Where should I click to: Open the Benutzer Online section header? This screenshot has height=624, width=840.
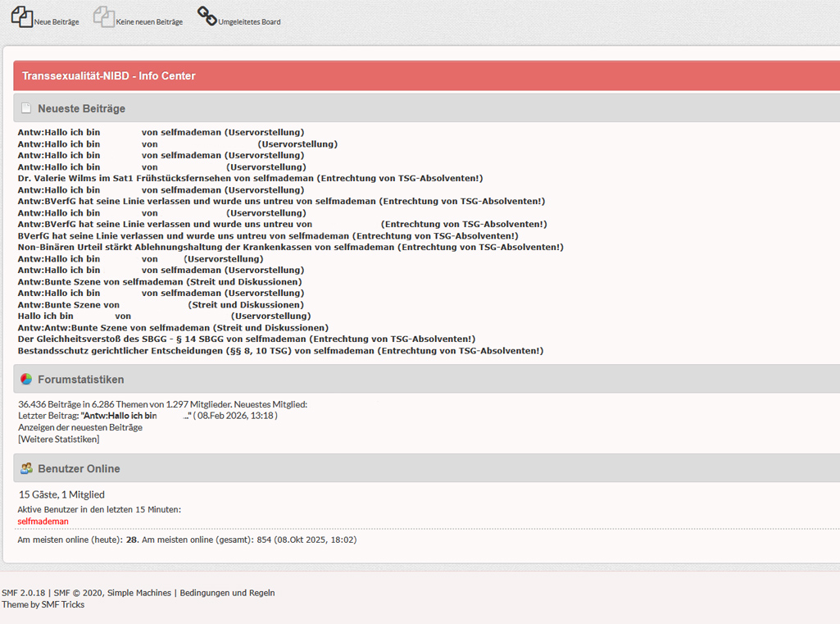(79, 469)
